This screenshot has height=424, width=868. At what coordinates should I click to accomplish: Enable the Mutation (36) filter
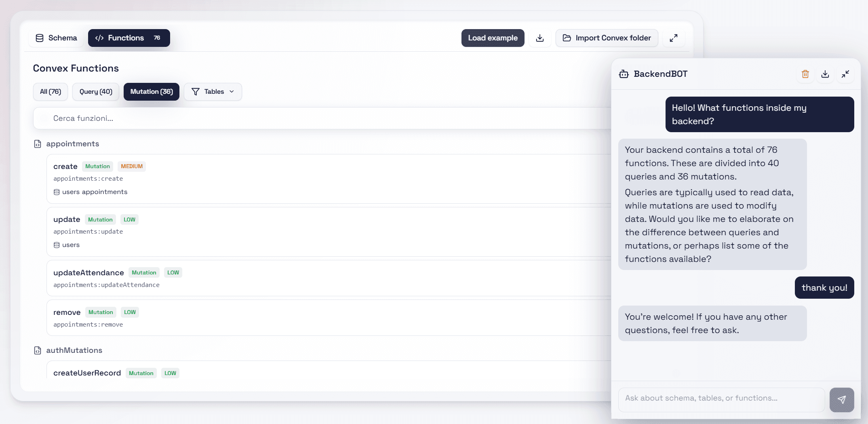point(151,91)
